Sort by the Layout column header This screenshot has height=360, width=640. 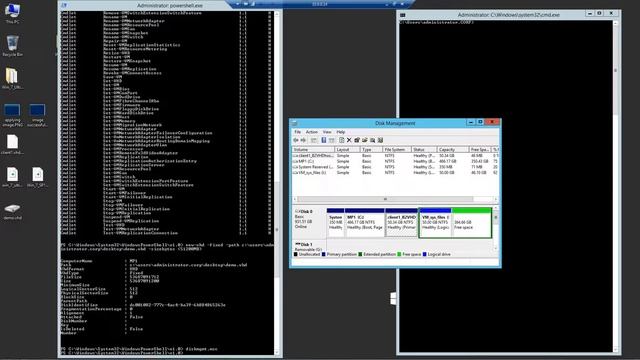[347, 150]
